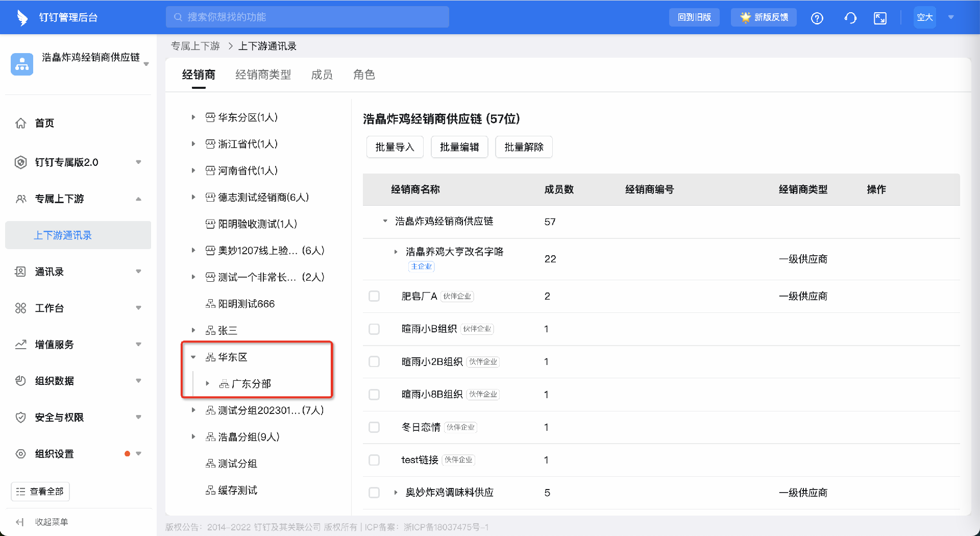980x536 pixels.
Task: Check the box for test链接
Action: [374, 460]
